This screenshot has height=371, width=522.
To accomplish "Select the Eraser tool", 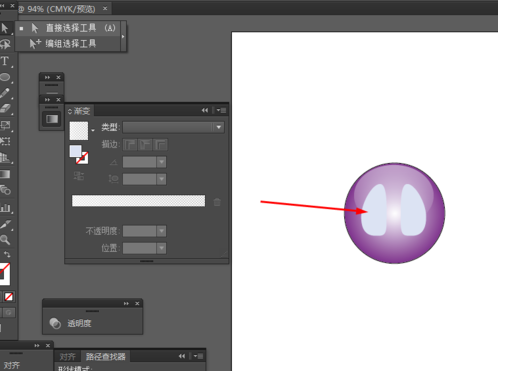I will tap(5, 109).
